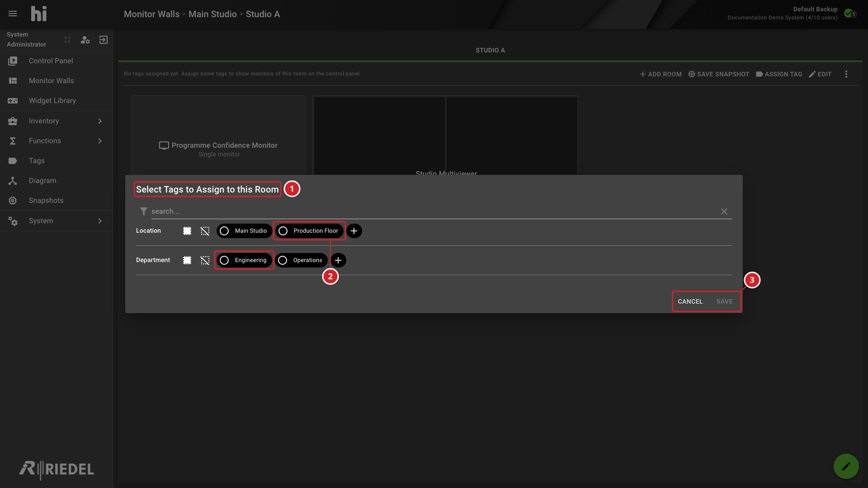Click SAVE SNAPSHOT button
Viewport: 868px width, 488px height.
[718, 74]
